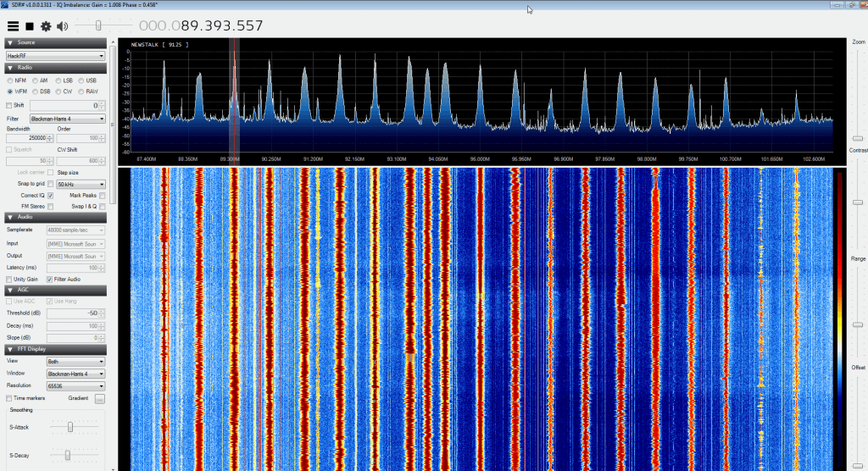
Task: Open settings via the gear icon
Action: [x=46, y=26]
